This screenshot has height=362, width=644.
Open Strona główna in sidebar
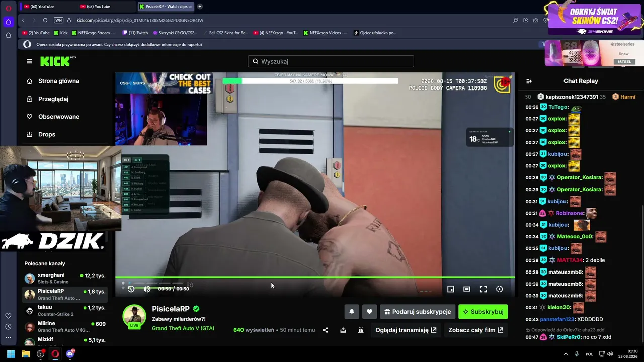point(59,81)
